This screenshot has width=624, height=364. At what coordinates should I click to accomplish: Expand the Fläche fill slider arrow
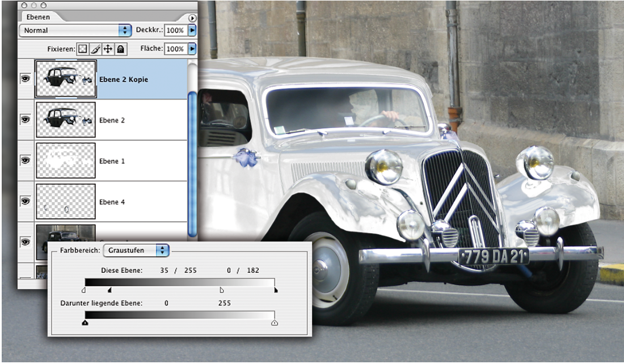(x=192, y=49)
